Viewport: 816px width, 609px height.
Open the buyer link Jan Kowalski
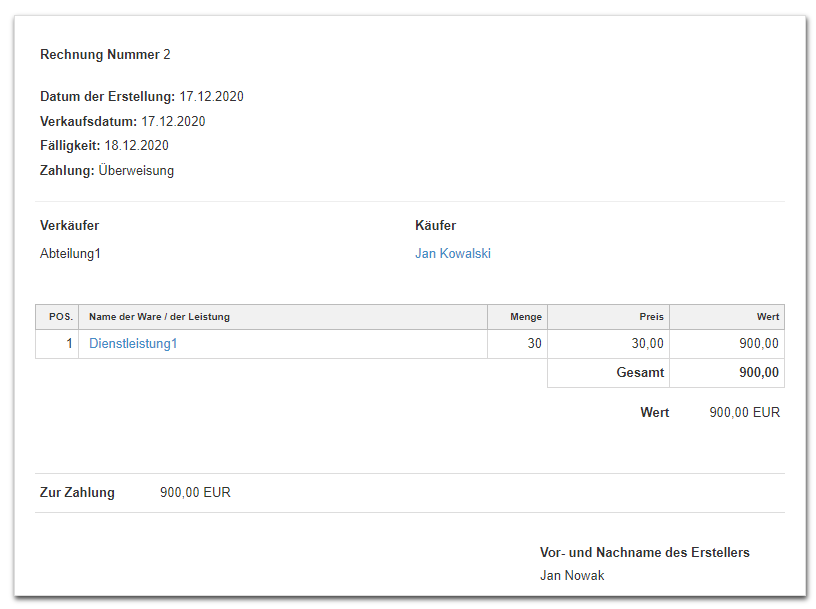coord(452,254)
